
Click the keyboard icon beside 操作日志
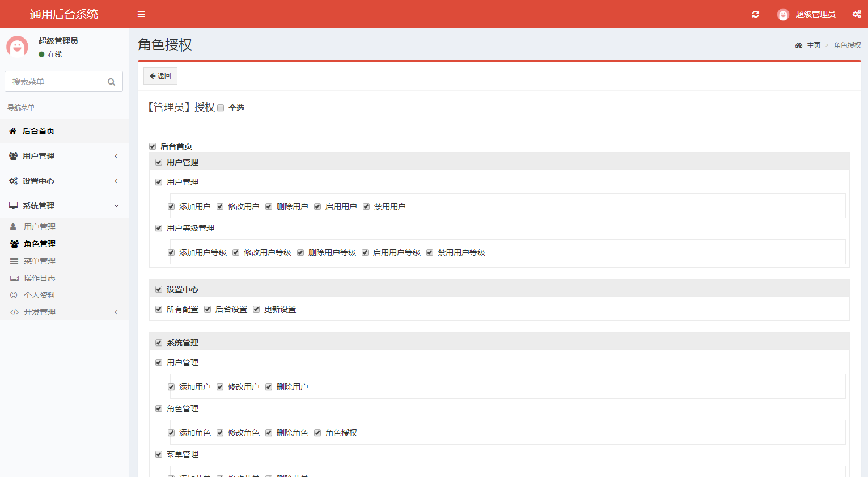click(x=14, y=278)
